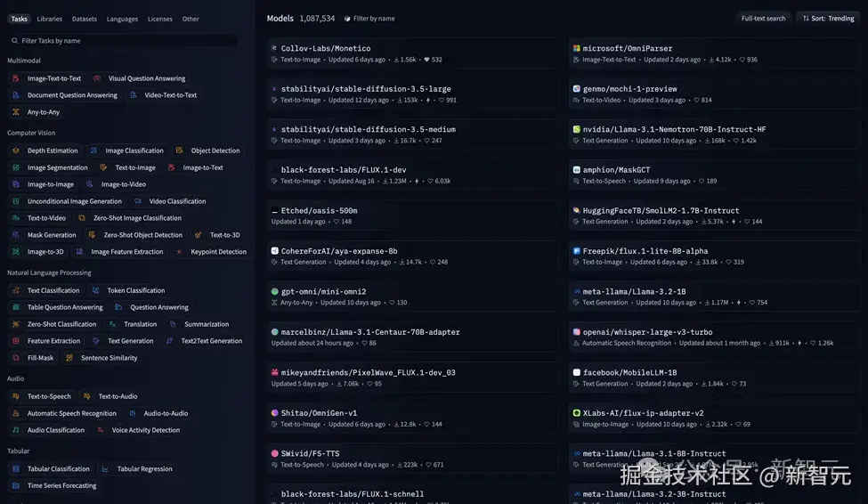Click the Image-to-Text task icon

(x=172, y=167)
